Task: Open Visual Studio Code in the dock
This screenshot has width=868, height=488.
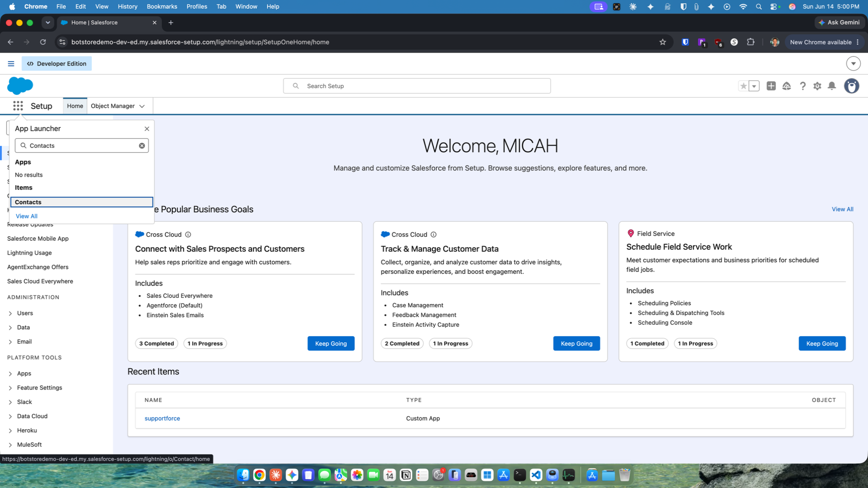Action: coord(536,475)
